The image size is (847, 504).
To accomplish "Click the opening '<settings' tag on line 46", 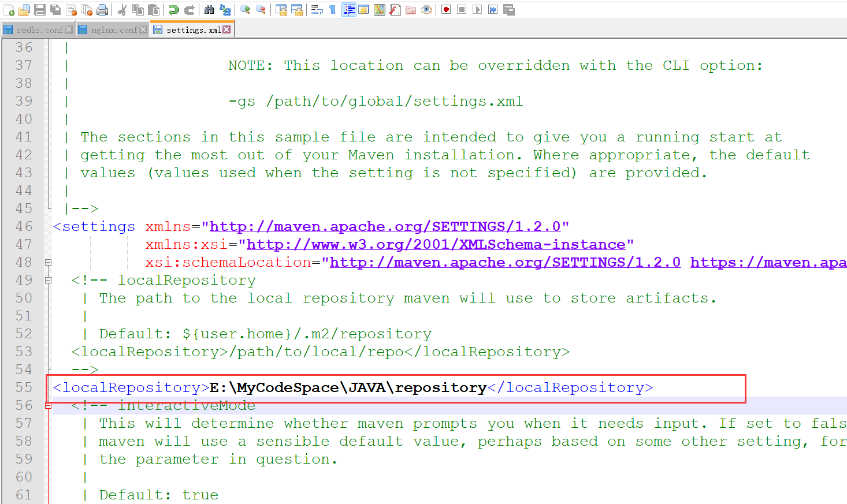I will 94,226.
